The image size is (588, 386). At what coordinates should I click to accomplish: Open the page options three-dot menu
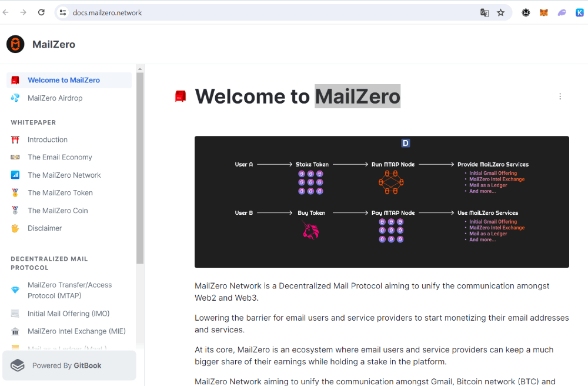click(x=560, y=96)
